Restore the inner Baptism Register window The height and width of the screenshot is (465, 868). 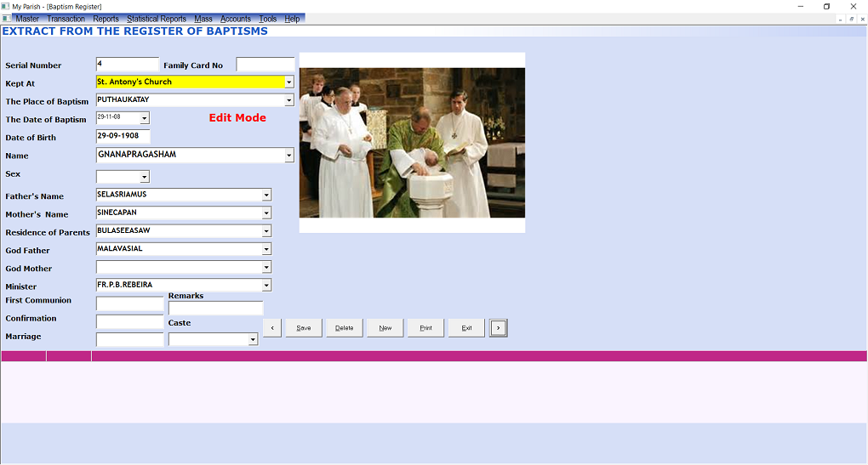click(852, 19)
